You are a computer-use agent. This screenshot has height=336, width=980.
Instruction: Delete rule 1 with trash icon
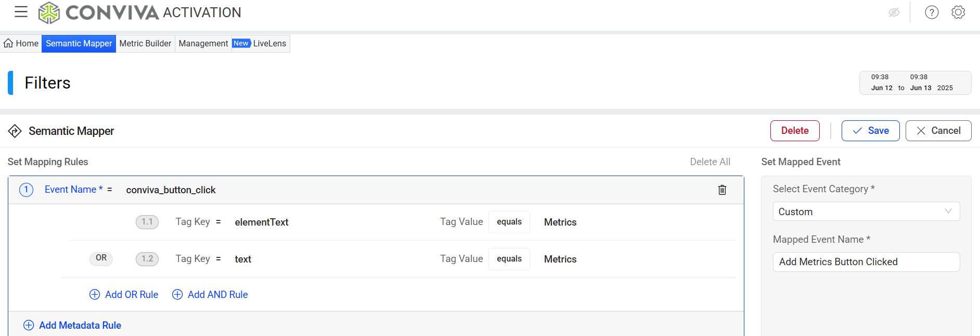(722, 190)
